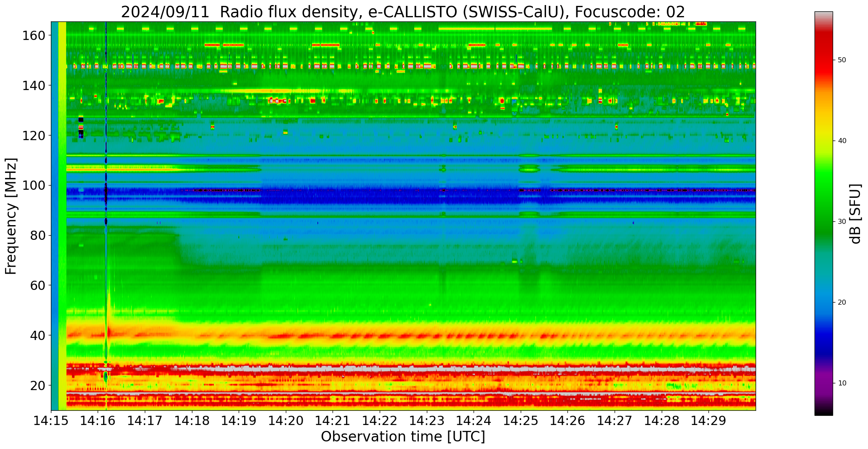Click the 14:16 time tick label

click(98, 420)
